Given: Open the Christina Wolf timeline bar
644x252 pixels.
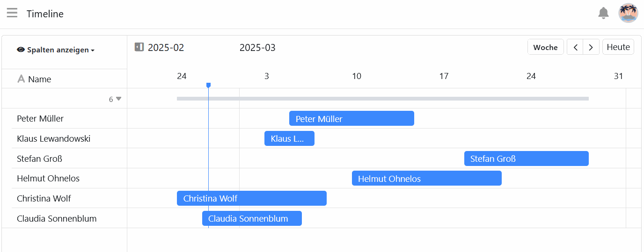Looking at the screenshot, I should 251,199.
